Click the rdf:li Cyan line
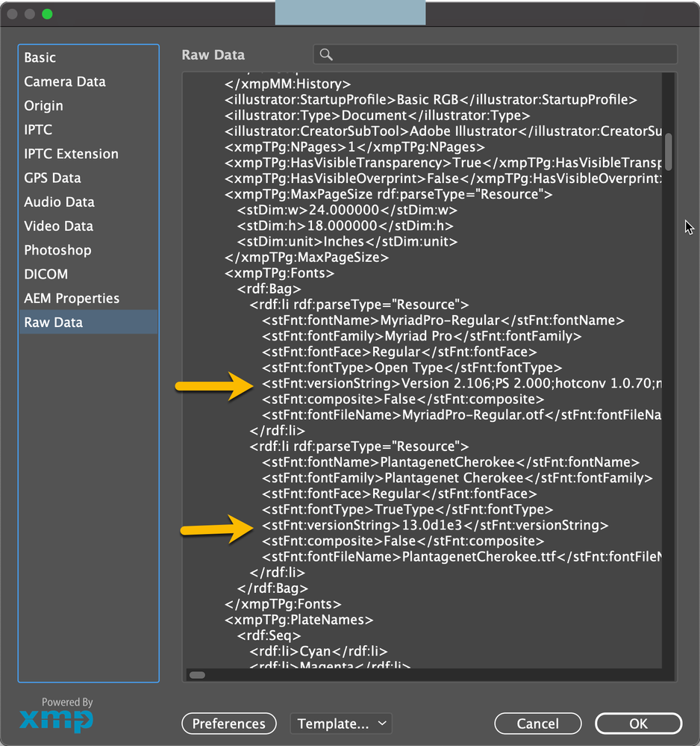700x746 pixels. pyautogui.click(x=319, y=651)
